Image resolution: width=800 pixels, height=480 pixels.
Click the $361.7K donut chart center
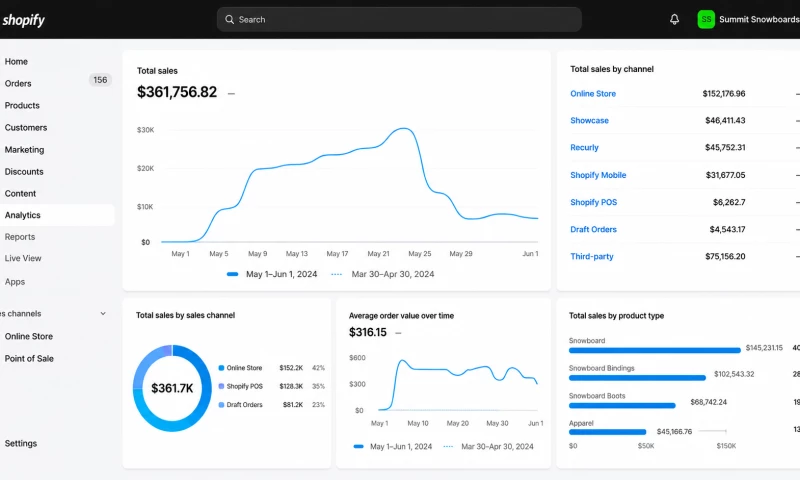[172, 388]
